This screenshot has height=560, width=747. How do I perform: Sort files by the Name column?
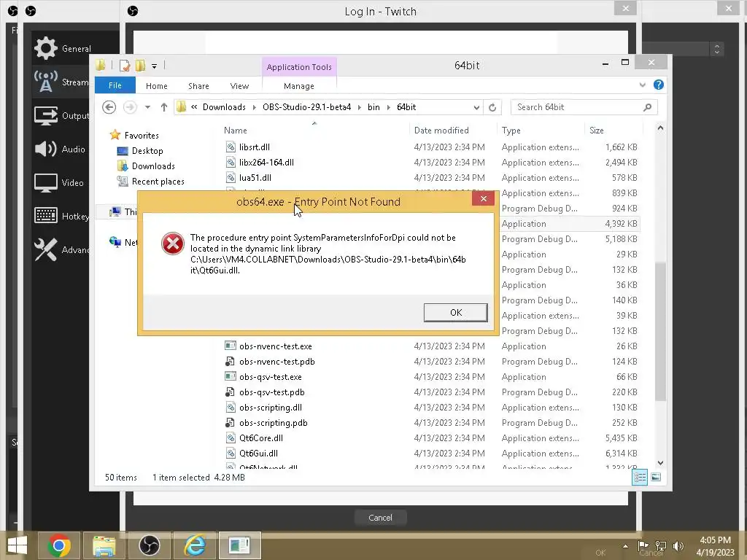pyautogui.click(x=236, y=130)
